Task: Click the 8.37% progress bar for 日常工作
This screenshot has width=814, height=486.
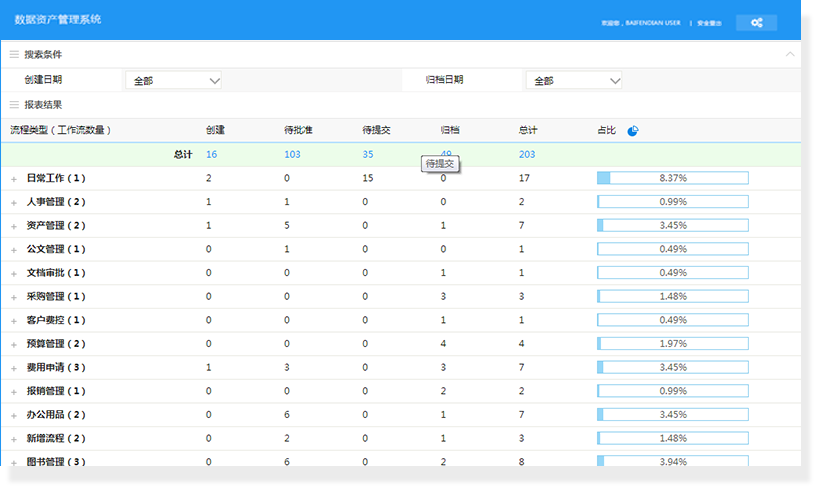Action: point(672,178)
